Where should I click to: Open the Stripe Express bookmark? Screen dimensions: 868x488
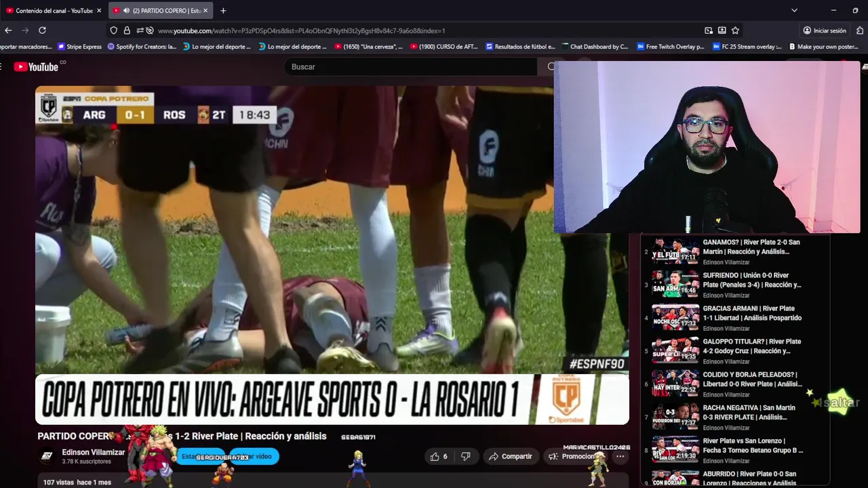click(79, 47)
